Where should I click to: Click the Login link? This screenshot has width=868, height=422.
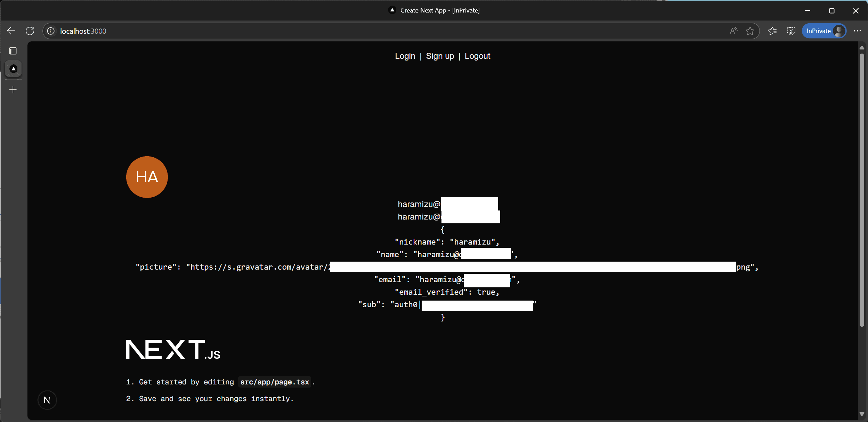(405, 56)
